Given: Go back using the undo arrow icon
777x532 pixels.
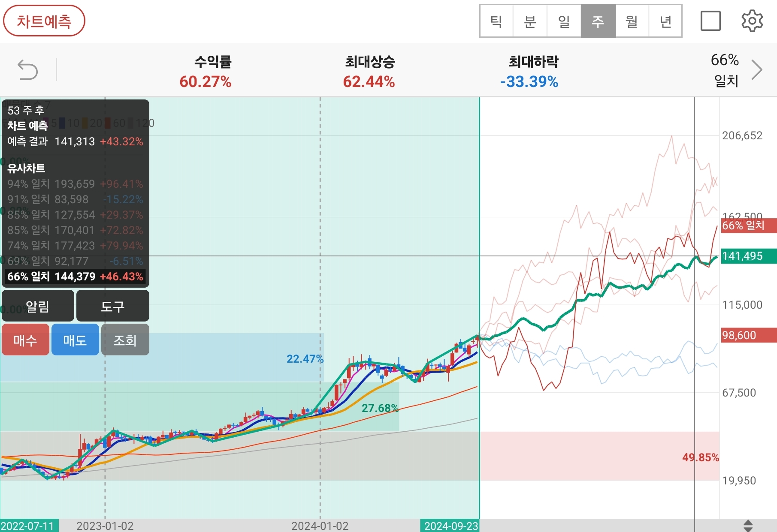Looking at the screenshot, I should point(27,70).
